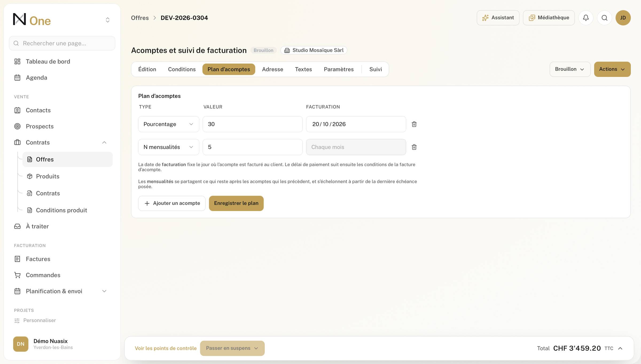
Task: Switch to the Paramètres tab
Action: tap(339, 69)
